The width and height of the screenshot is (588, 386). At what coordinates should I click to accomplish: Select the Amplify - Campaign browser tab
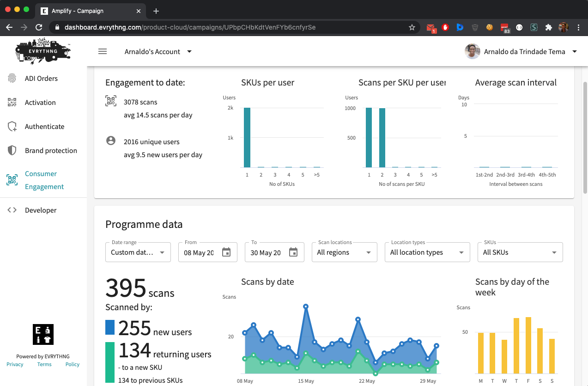(x=90, y=11)
